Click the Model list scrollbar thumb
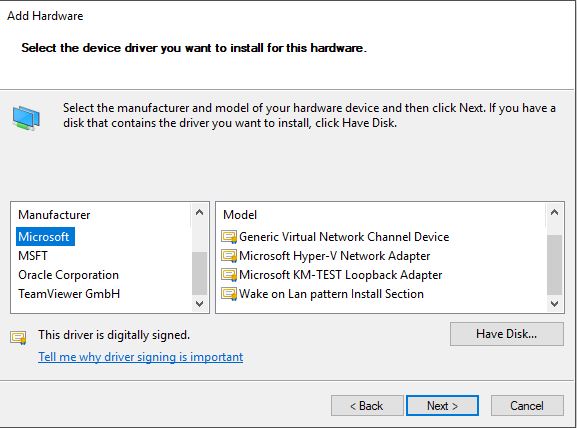The width and height of the screenshot is (577, 428). 554,265
